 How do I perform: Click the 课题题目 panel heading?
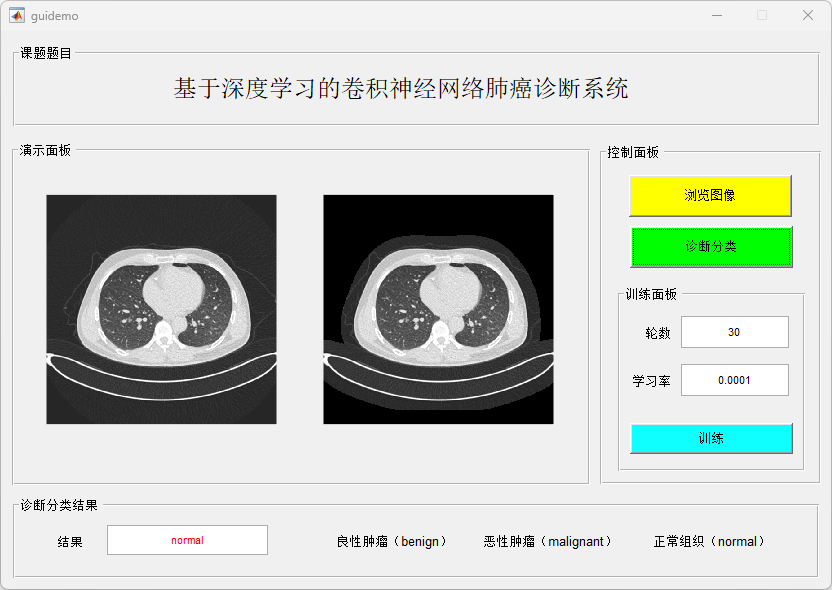pos(46,53)
